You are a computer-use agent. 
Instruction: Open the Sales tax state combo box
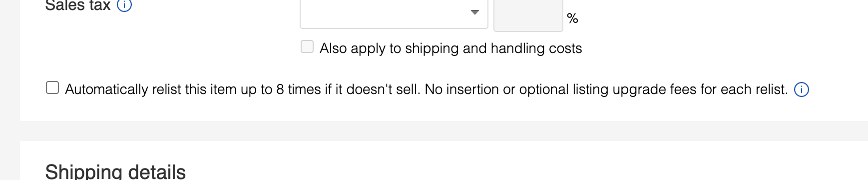(394, 13)
